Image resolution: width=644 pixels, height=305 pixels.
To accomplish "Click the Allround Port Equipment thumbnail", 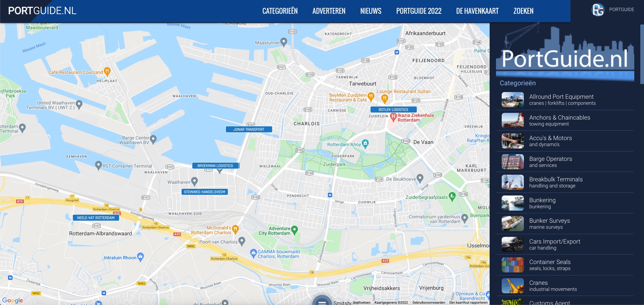I will (513, 100).
